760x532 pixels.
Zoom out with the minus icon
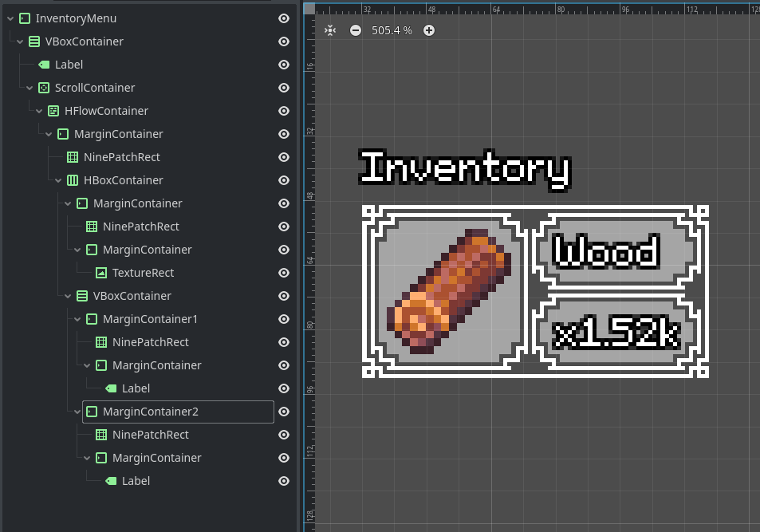coord(356,30)
